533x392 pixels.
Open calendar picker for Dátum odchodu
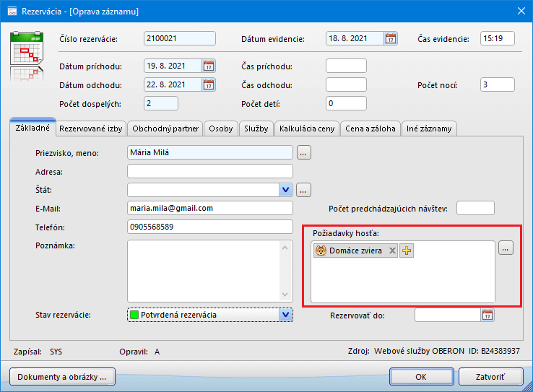(209, 85)
